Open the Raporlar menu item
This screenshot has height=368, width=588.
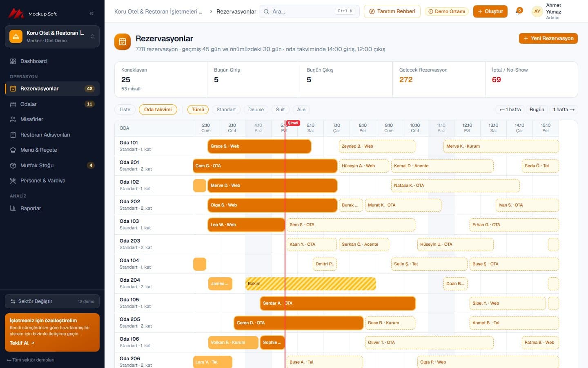(52, 209)
